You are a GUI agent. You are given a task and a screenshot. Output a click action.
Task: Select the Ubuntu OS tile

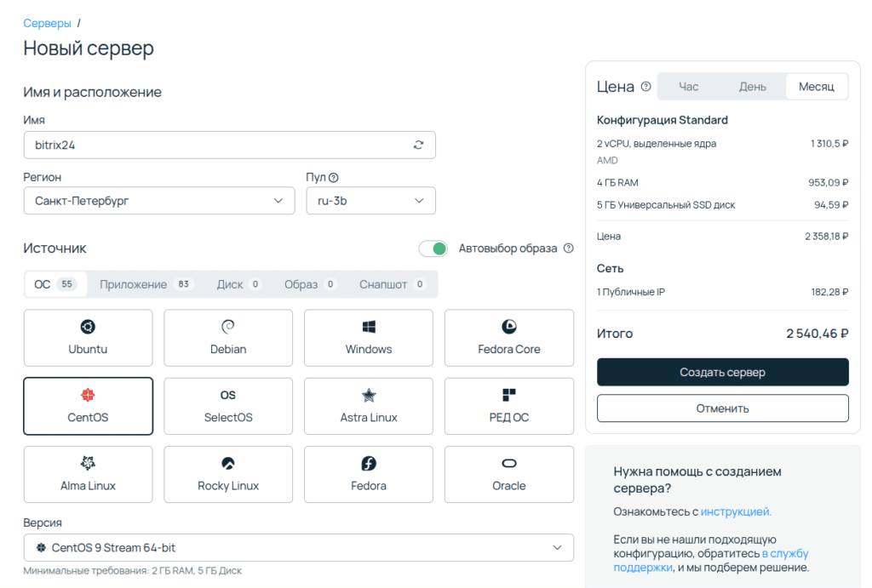[x=88, y=338]
